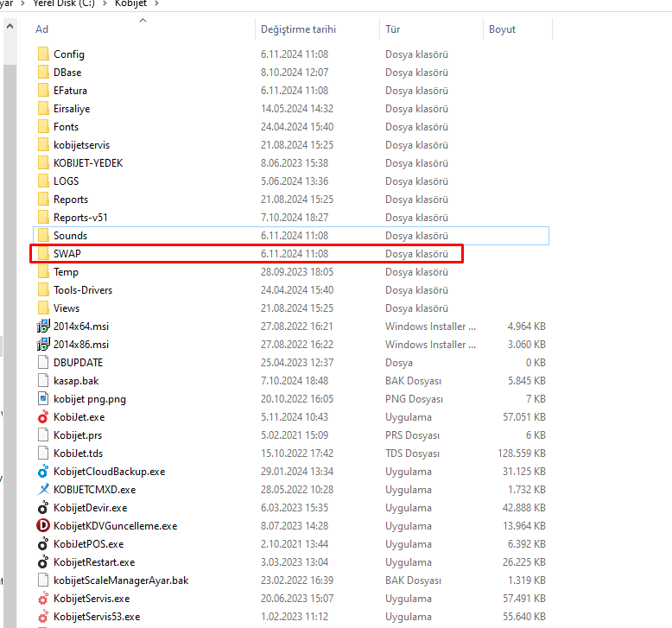Select the kobijetservis folder icon

click(43, 145)
